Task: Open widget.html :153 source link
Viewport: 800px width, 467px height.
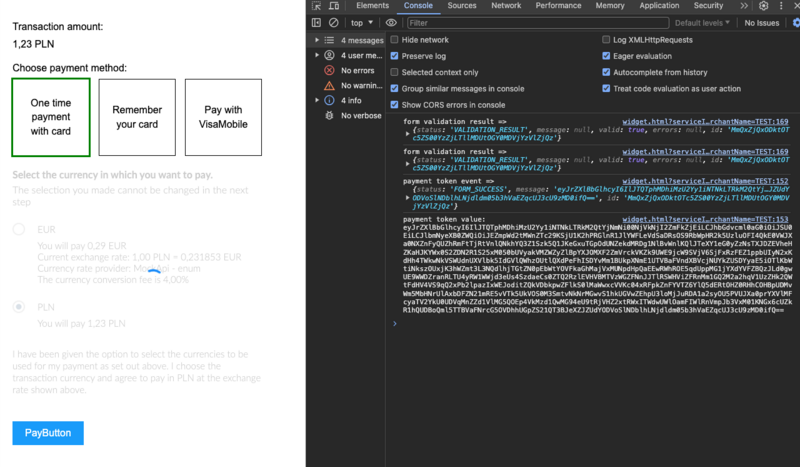Action: 705,219
